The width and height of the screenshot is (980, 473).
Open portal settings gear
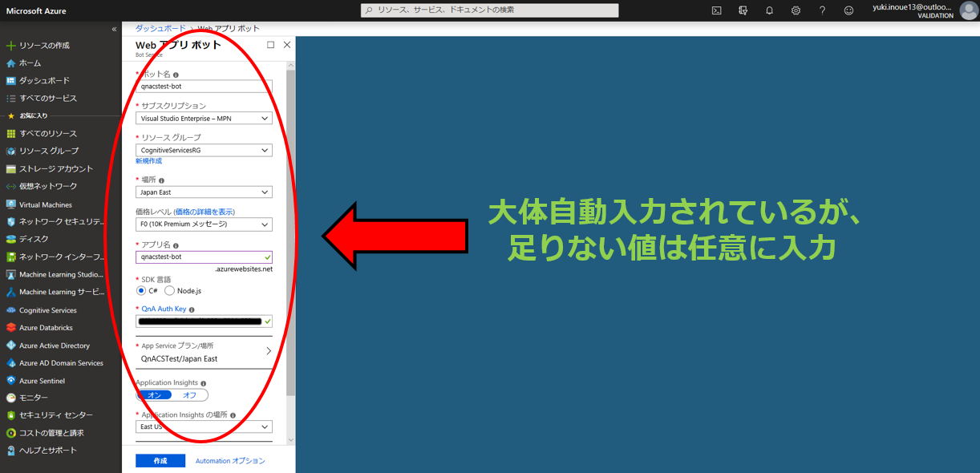click(x=796, y=10)
